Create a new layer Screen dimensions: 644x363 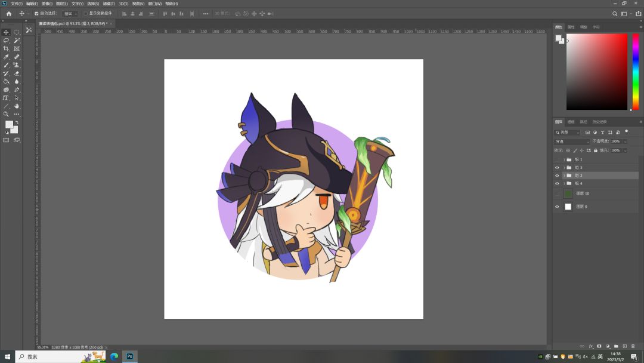[x=625, y=346]
